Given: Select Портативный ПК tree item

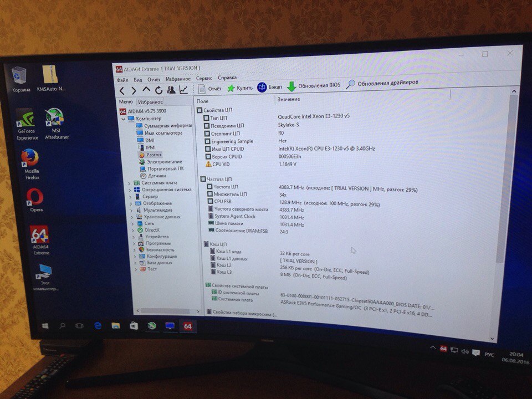Looking at the screenshot, I should click(x=162, y=168).
